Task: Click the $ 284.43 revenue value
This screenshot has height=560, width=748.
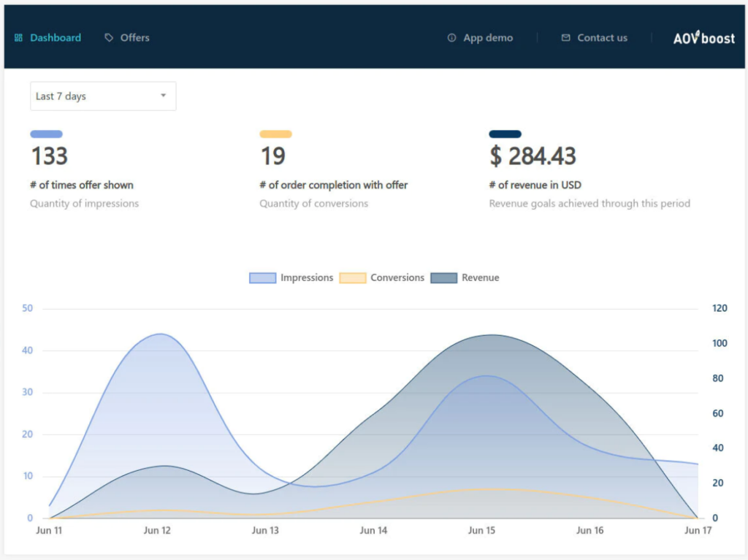Action: tap(533, 156)
